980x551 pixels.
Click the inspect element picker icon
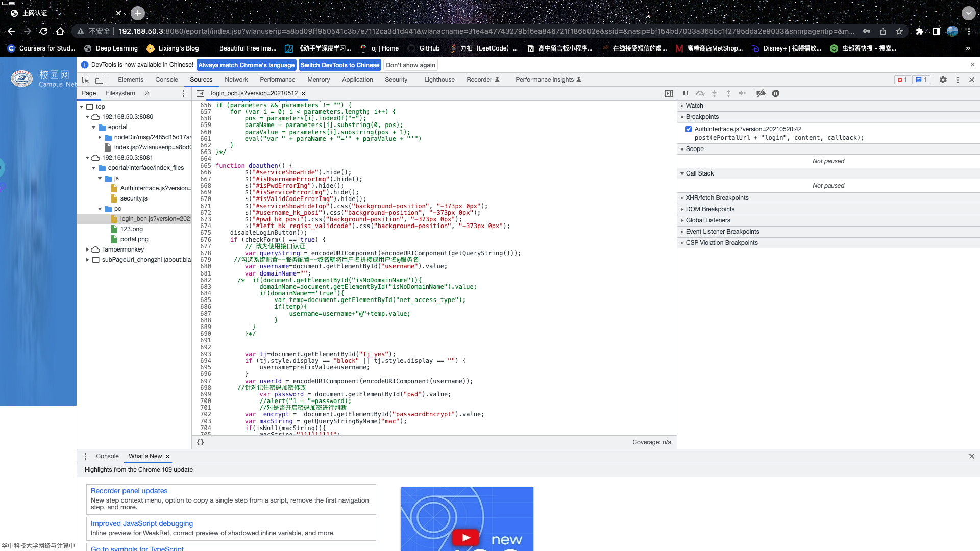(86, 80)
